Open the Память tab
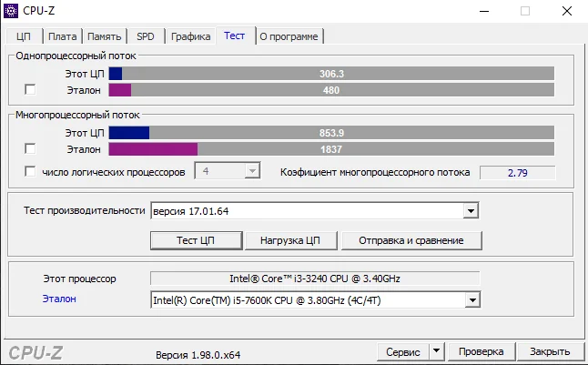 105,36
